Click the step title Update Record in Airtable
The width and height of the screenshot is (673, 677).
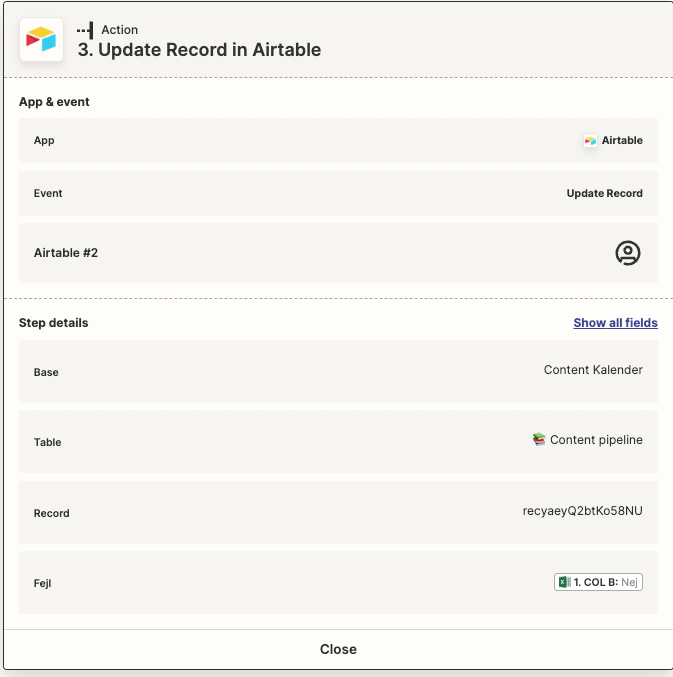pos(199,50)
